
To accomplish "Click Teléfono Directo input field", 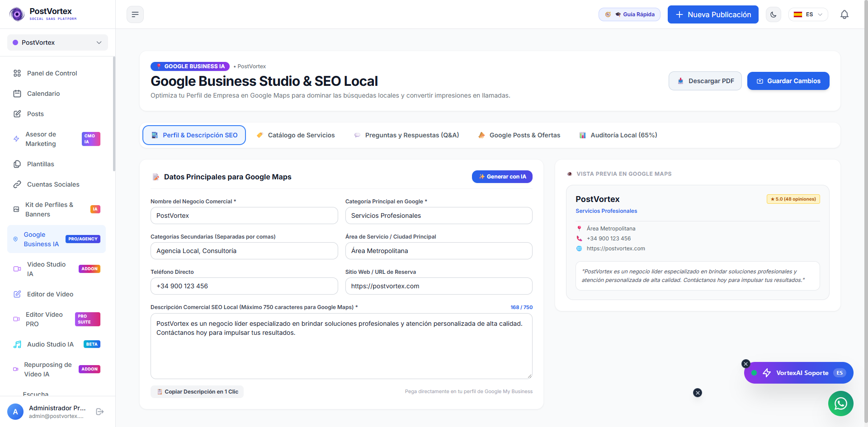I will (244, 286).
